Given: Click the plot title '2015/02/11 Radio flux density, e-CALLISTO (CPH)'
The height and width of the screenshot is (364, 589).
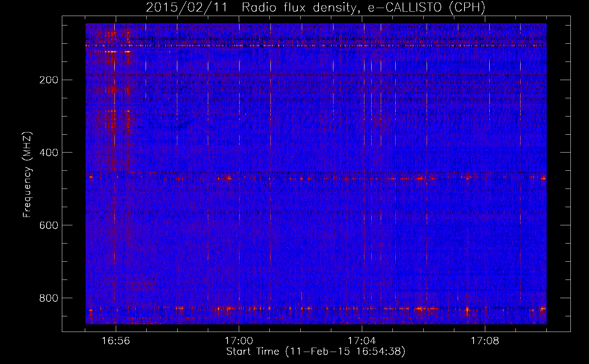Looking at the screenshot, I should [316, 7].
